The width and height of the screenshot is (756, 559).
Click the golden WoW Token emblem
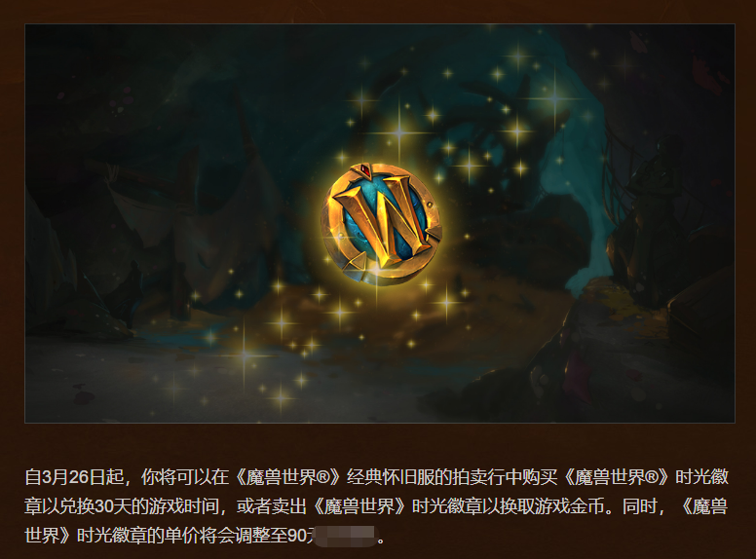coord(382,224)
